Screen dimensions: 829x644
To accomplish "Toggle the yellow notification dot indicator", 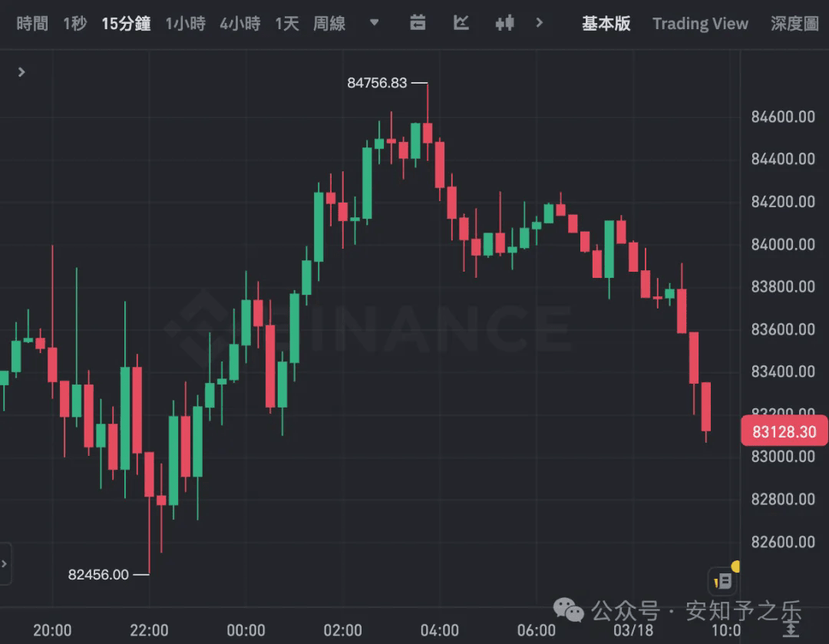I will (734, 567).
